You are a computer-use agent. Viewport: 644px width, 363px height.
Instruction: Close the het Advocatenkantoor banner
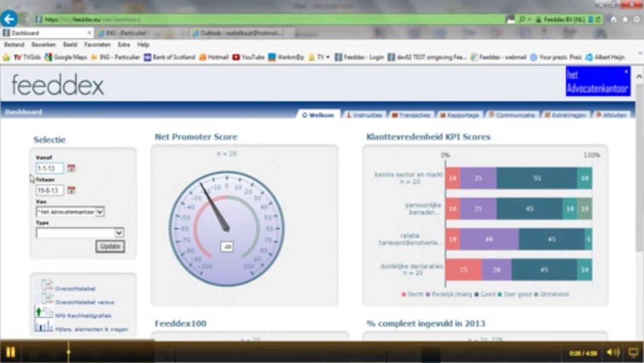pyautogui.click(x=626, y=72)
